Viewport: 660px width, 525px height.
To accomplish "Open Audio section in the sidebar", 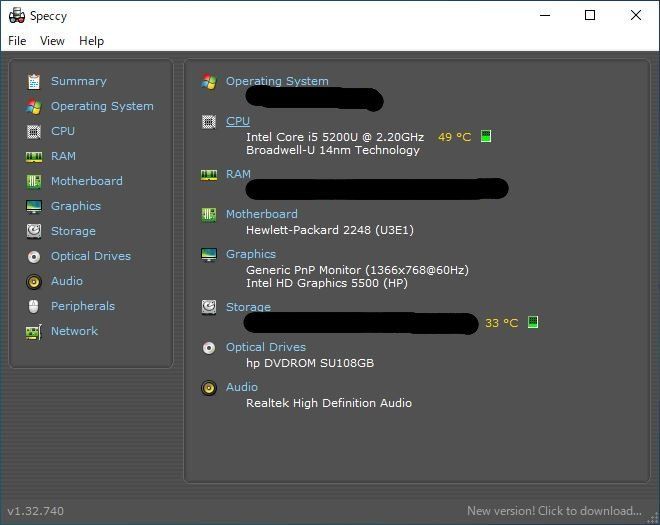I will click(67, 281).
